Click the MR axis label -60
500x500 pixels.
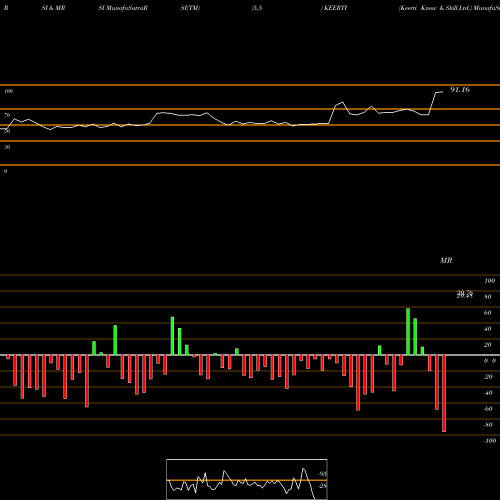pyautogui.click(x=488, y=409)
